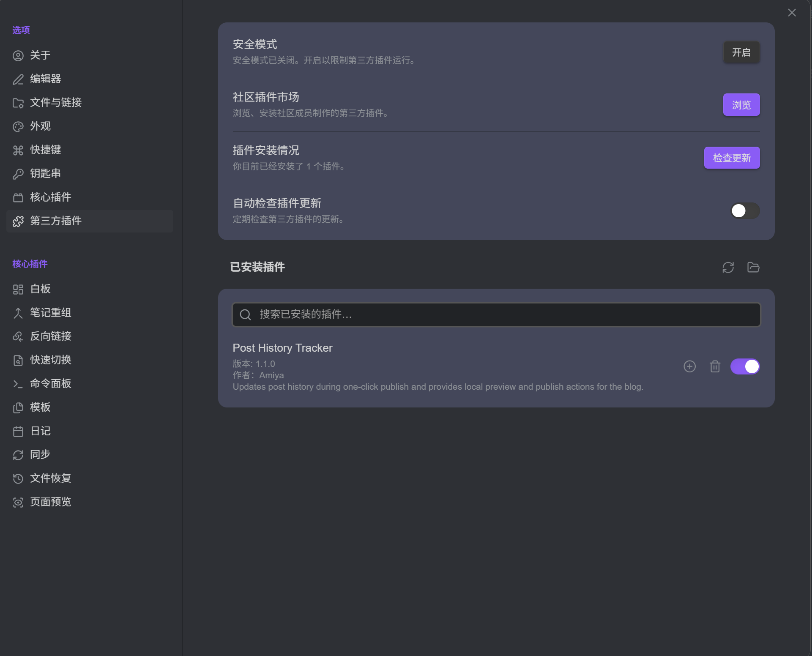Turn on safe mode with 开启 button
This screenshot has width=812, height=656.
pyautogui.click(x=741, y=52)
